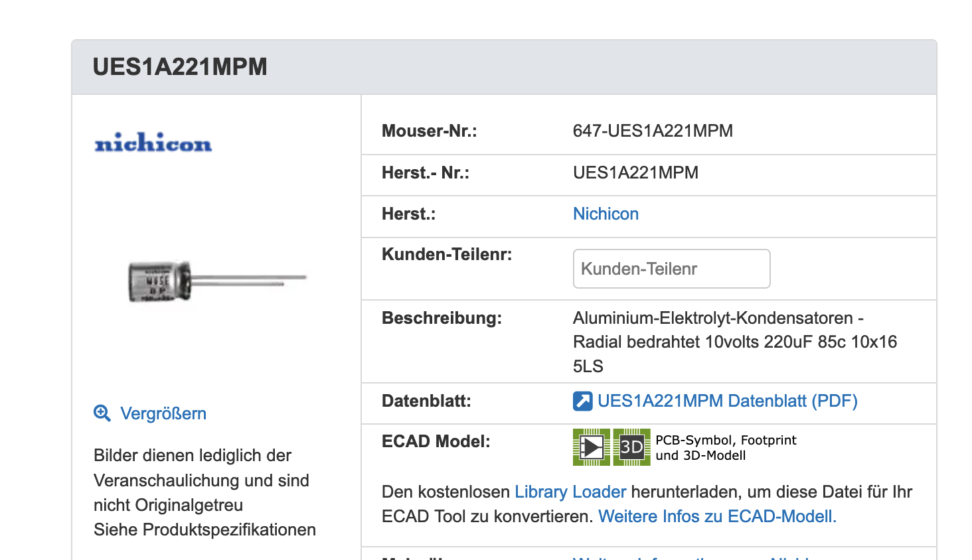The width and height of the screenshot is (972, 560).
Task: Click the Mouser number 647-UES1A221MPM
Action: pyautogui.click(x=653, y=131)
